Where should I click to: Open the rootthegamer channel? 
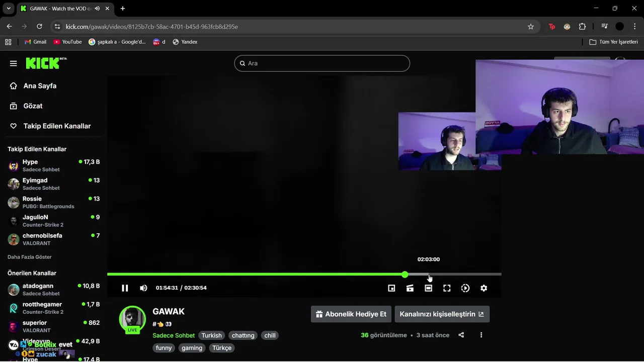(x=53, y=308)
